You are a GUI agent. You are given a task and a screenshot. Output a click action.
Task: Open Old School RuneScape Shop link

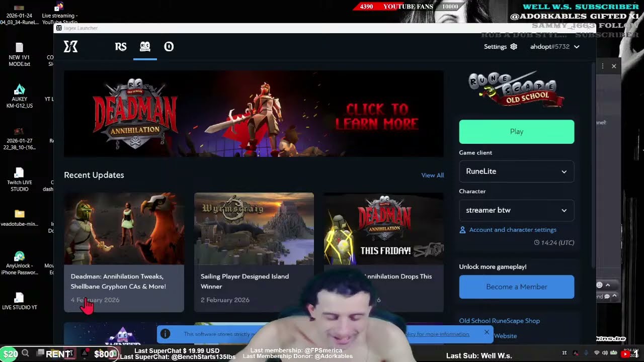500,321
